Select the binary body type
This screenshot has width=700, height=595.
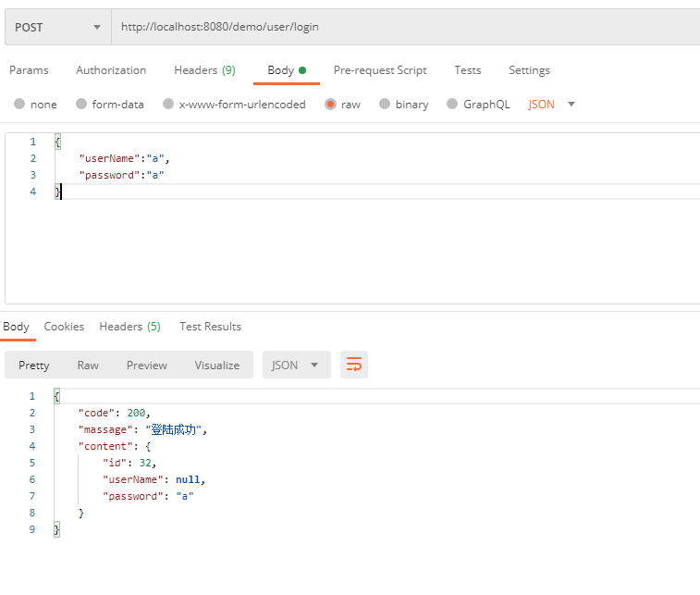[404, 104]
